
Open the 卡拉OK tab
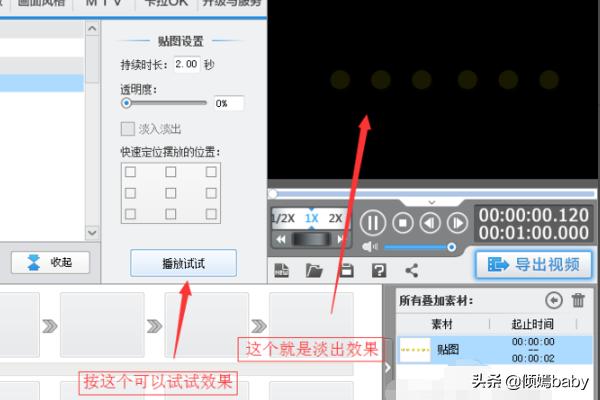[x=167, y=4]
